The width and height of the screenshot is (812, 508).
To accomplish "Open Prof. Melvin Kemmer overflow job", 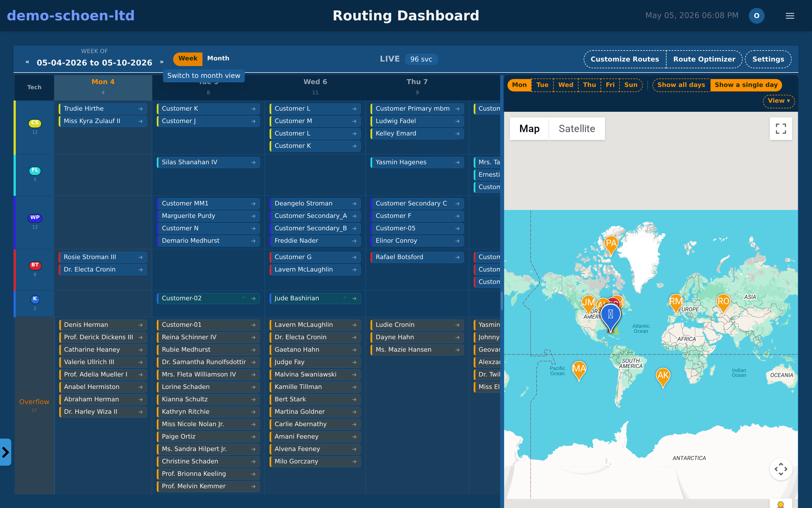I will (208, 487).
